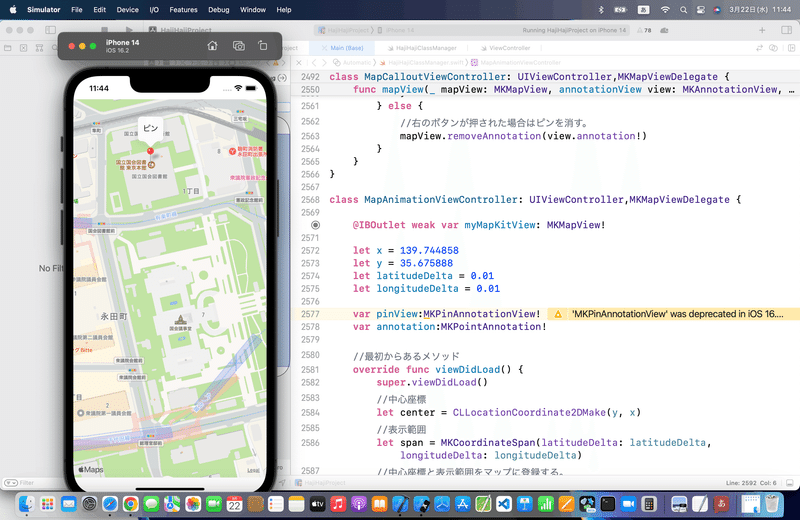800x520 pixels.
Task: Tap the Maps logo on the map
Action: coord(90,469)
